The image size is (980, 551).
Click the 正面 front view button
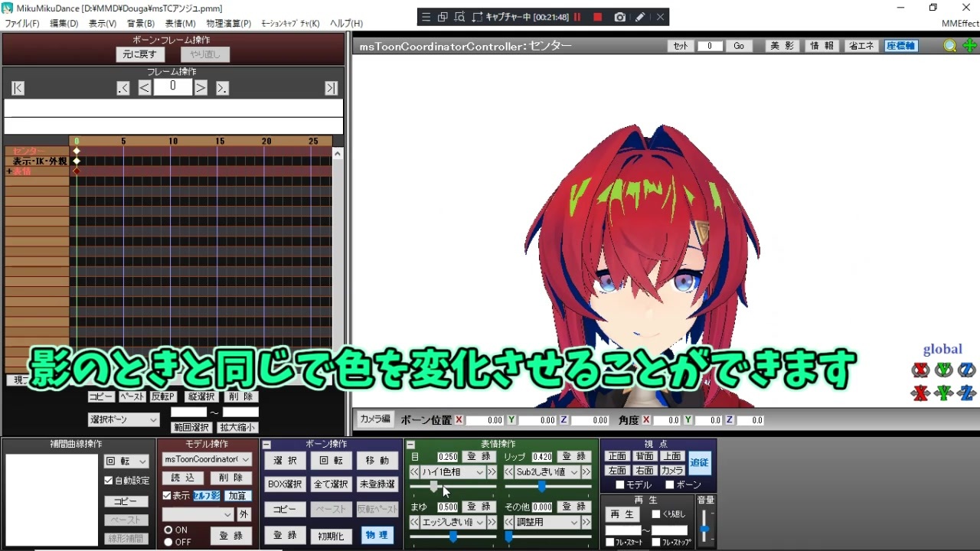point(617,456)
